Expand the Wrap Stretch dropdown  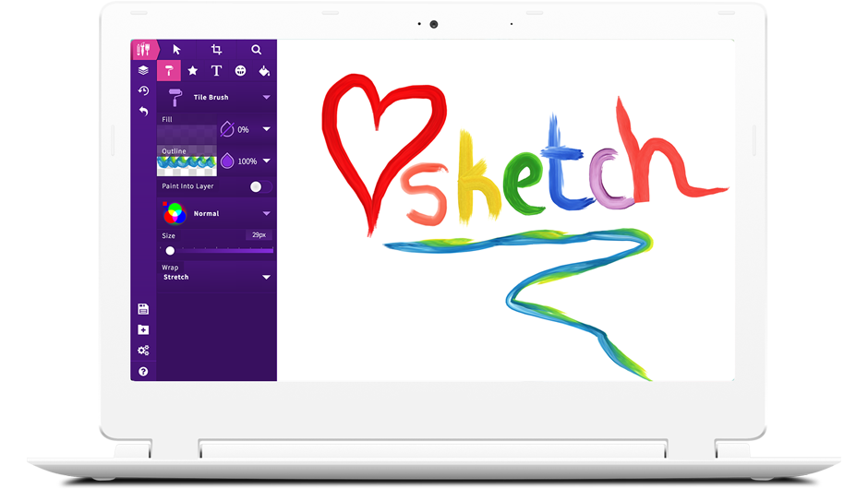pyautogui.click(x=266, y=277)
